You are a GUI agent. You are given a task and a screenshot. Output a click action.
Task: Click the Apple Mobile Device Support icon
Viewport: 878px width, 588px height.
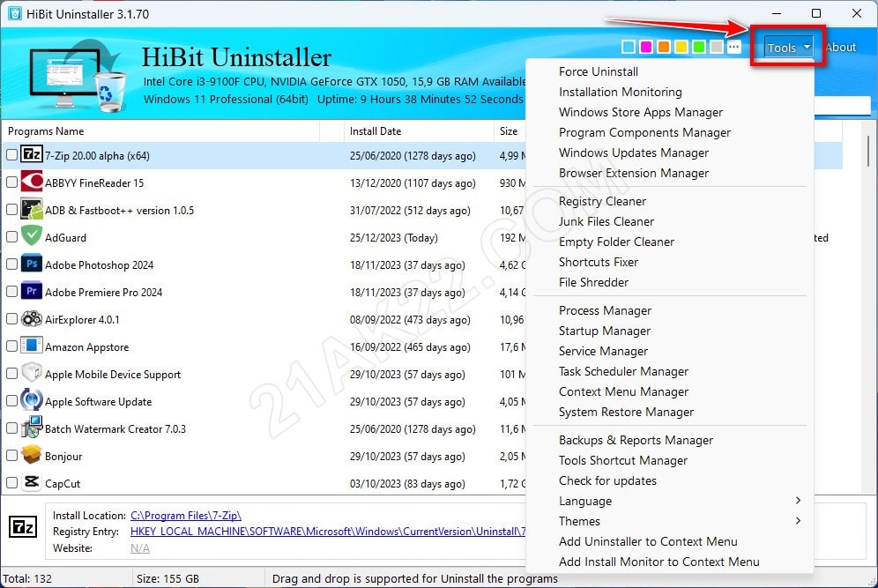click(32, 372)
